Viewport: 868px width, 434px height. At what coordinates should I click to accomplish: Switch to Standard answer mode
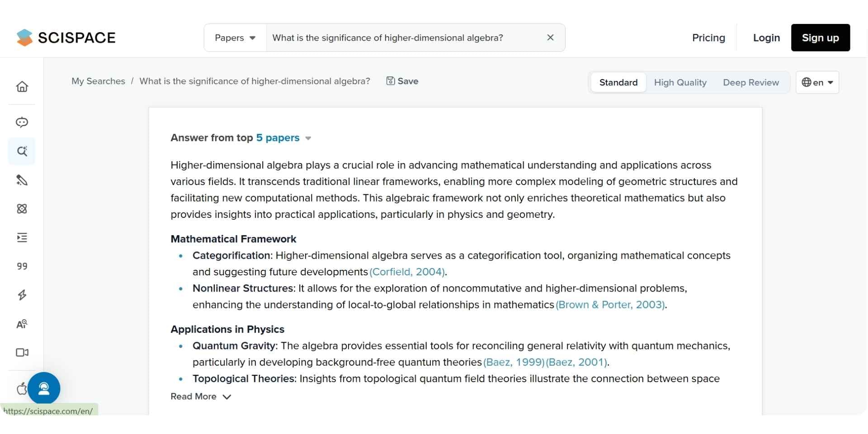[618, 82]
